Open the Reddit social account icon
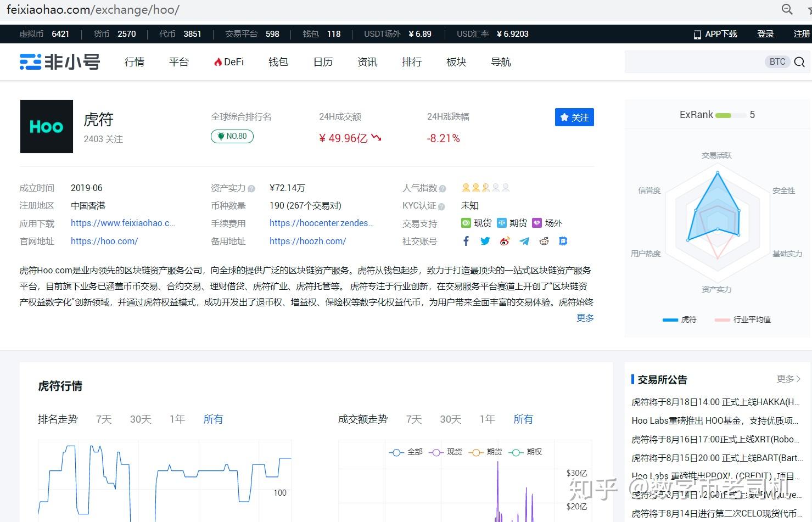Viewport: 812px width, 522px height. (544, 241)
